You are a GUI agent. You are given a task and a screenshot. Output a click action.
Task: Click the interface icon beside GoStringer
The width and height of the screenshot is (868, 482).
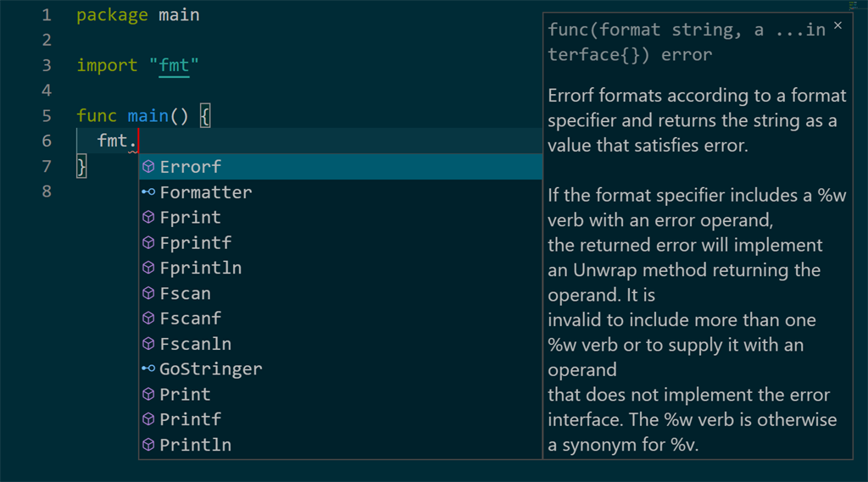point(148,369)
